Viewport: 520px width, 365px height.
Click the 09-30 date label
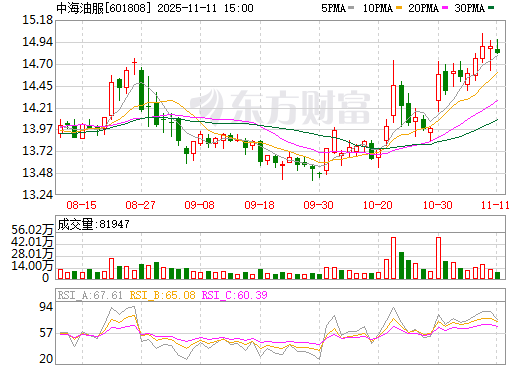coord(318,205)
